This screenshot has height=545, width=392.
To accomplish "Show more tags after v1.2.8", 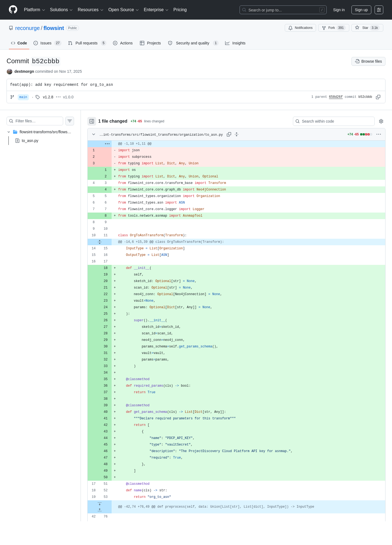I will (x=58, y=97).
